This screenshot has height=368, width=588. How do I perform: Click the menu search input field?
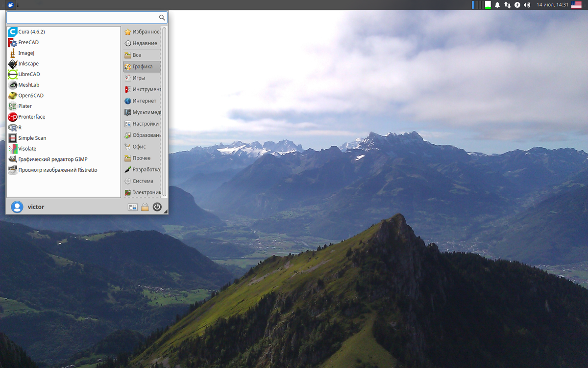click(x=87, y=18)
